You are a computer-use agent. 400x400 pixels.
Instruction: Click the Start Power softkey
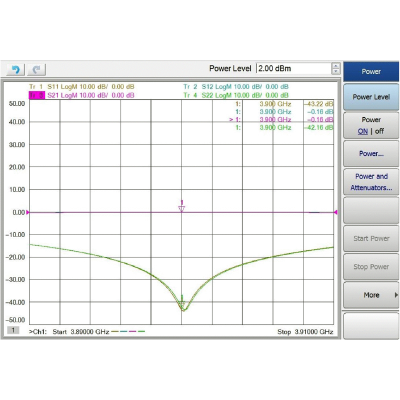pos(371,238)
